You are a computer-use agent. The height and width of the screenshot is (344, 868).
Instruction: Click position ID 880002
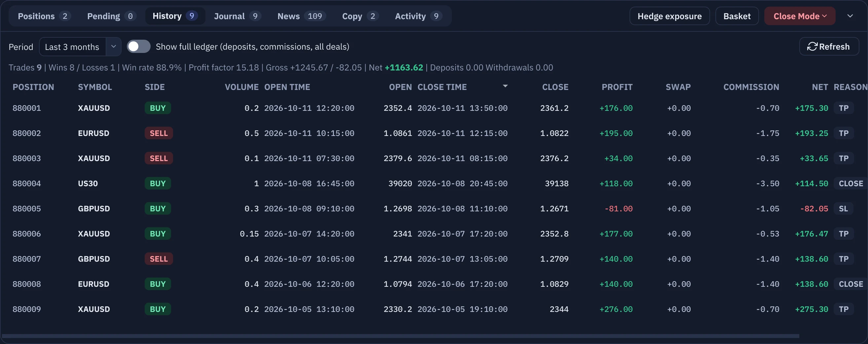tap(27, 133)
